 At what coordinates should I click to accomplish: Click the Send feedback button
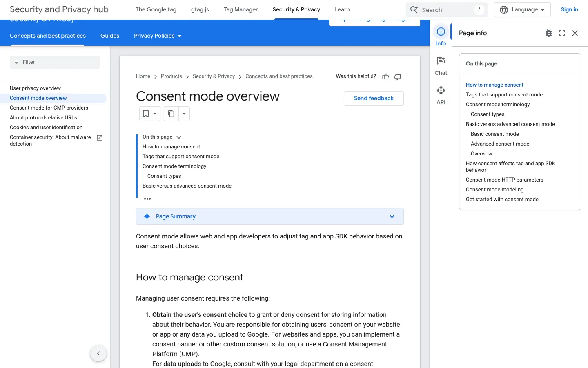coord(373,98)
